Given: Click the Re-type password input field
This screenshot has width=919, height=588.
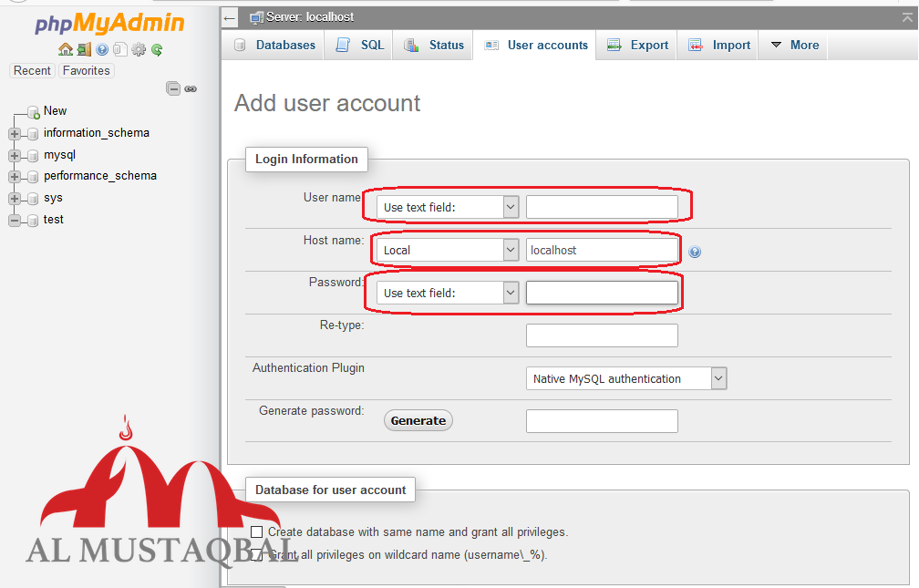Looking at the screenshot, I should [x=602, y=335].
